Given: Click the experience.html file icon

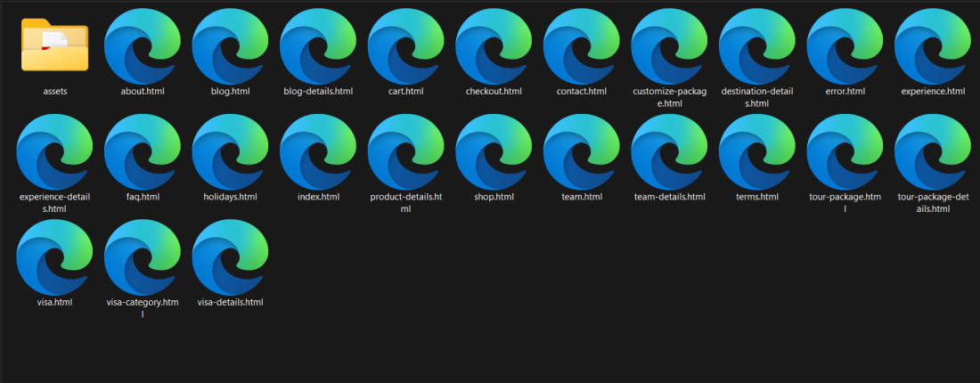Looking at the screenshot, I should [933, 46].
